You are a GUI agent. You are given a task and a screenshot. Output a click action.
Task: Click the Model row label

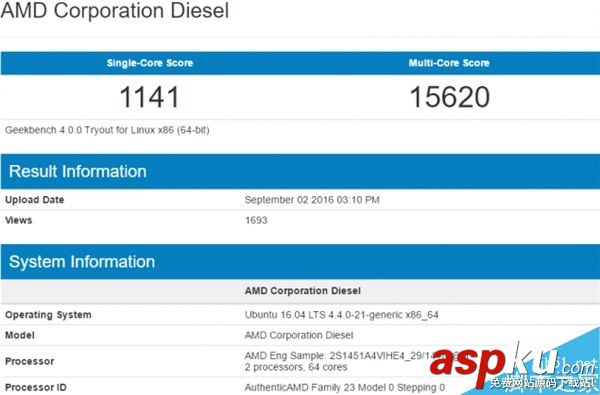[x=20, y=335]
